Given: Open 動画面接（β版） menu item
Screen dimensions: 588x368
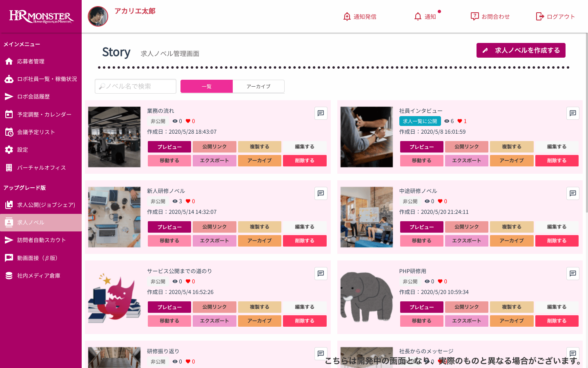Looking at the screenshot, I should point(41,258).
